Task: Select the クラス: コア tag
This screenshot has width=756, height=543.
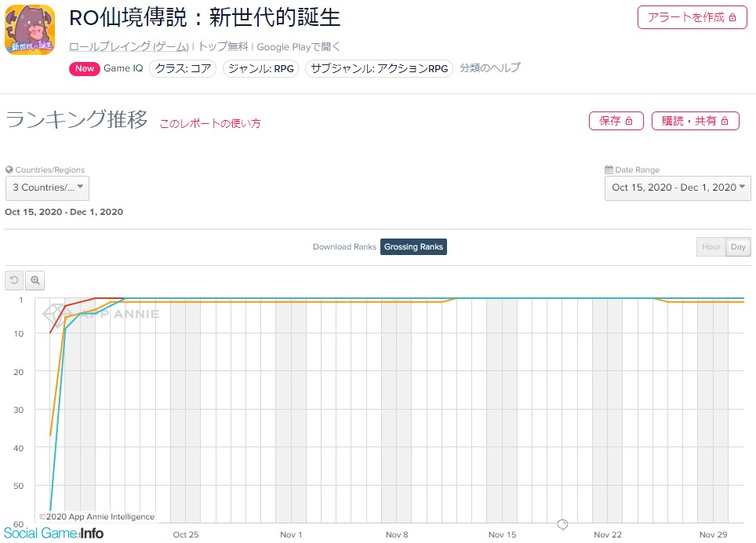Action: coord(183,68)
